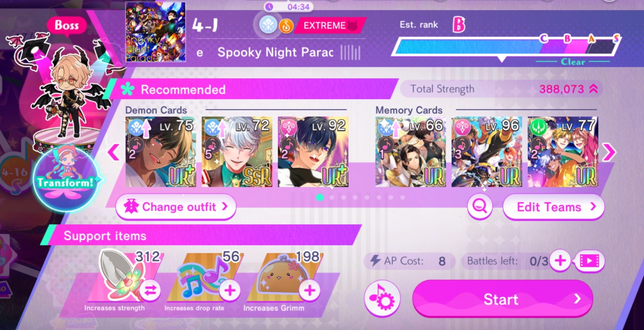Select the Lv. 96 UR memory card
This screenshot has width=644, height=330.
(487, 152)
